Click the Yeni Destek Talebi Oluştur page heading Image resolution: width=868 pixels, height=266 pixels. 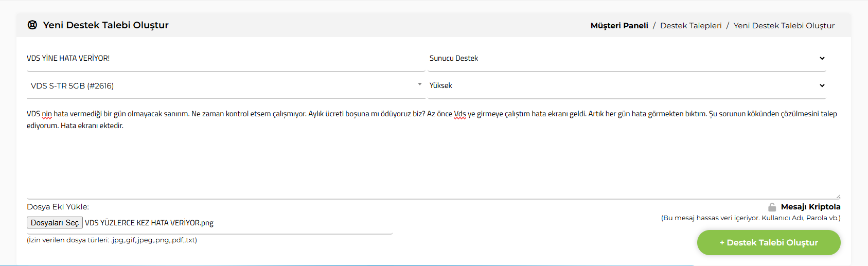[105, 25]
